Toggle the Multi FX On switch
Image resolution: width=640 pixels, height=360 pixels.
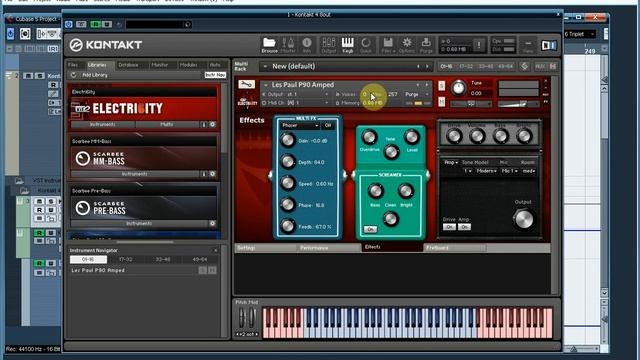(x=328, y=125)
